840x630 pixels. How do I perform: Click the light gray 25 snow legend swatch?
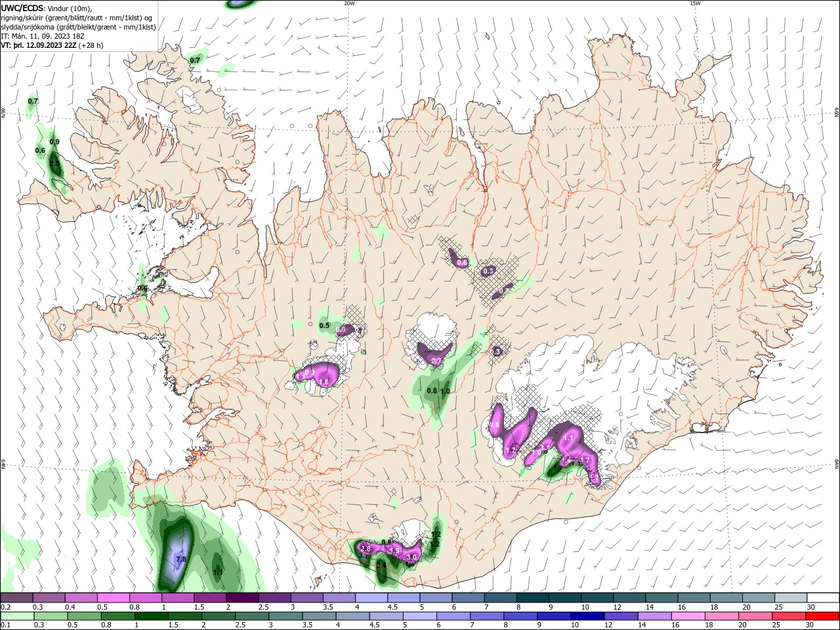(x=790, y=598)
